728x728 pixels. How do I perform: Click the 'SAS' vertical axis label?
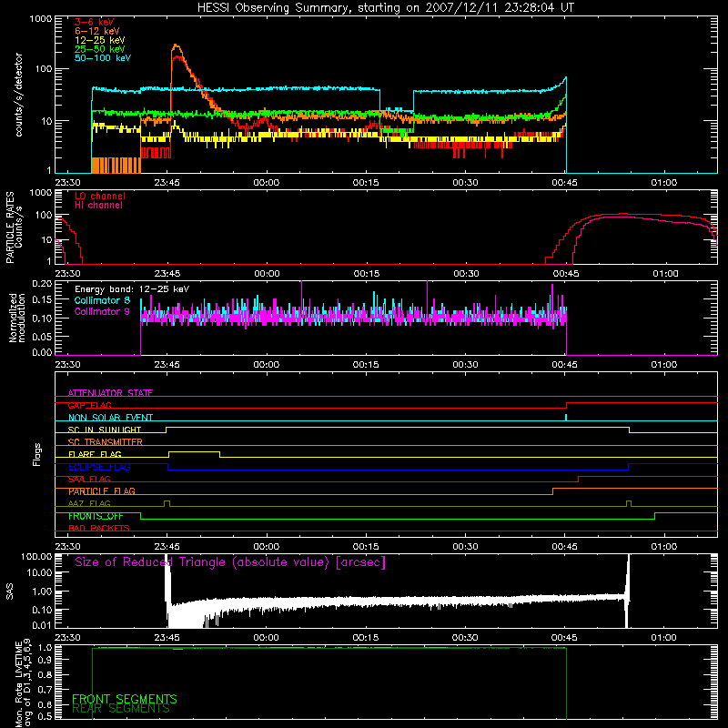[9, 591]
